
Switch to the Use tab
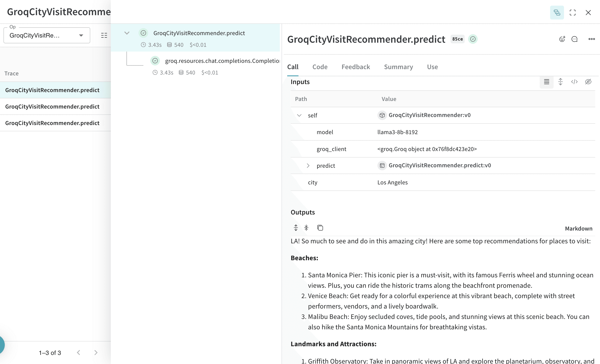point(433,67)
